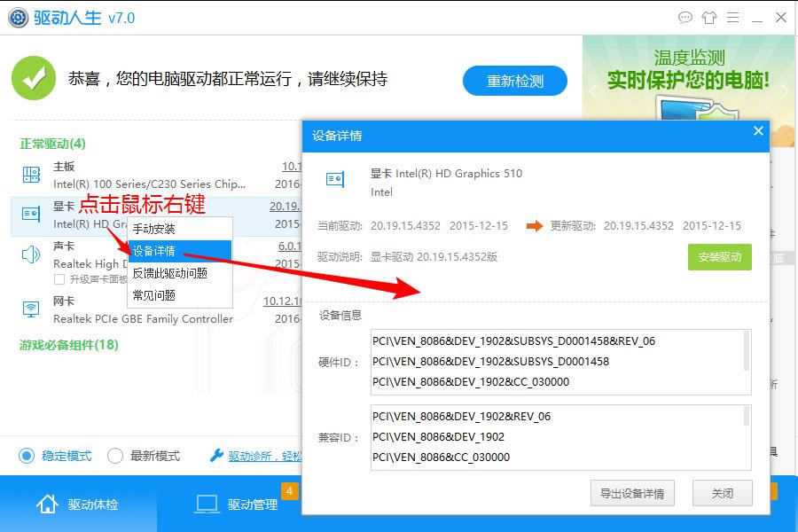
Task: Show next banner with right arrow
Action: pyautogui.click(x=785, y=91)
